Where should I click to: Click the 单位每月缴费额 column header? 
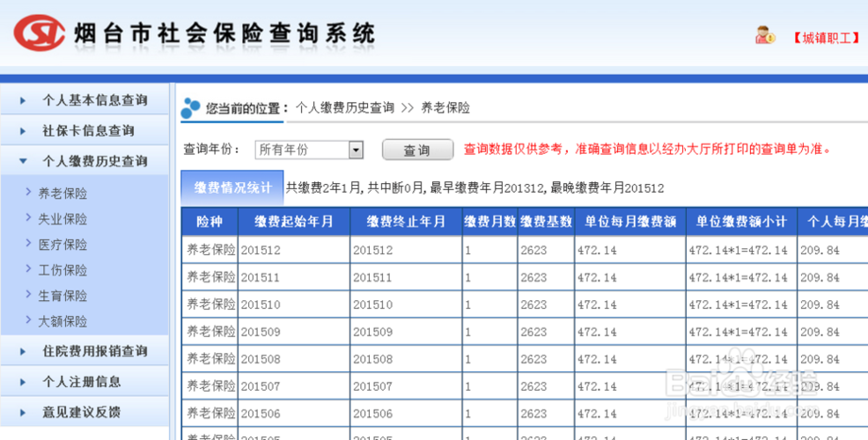630,222
